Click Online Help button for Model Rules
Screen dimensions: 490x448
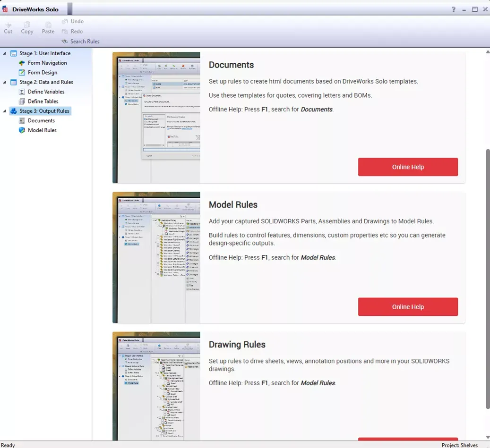(x=408, y=307)
